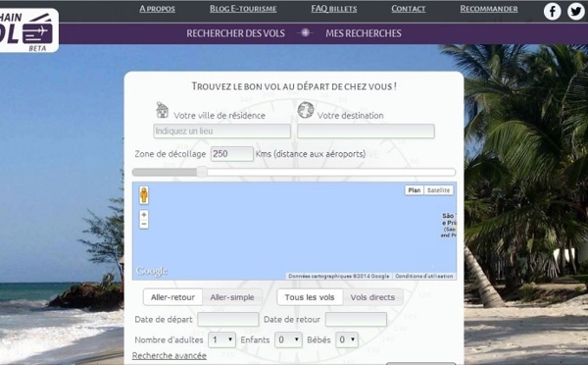This screenshot has width=588, height=365.
Task: Open FAQ billets menu link
Action: [x=334, y=9]
